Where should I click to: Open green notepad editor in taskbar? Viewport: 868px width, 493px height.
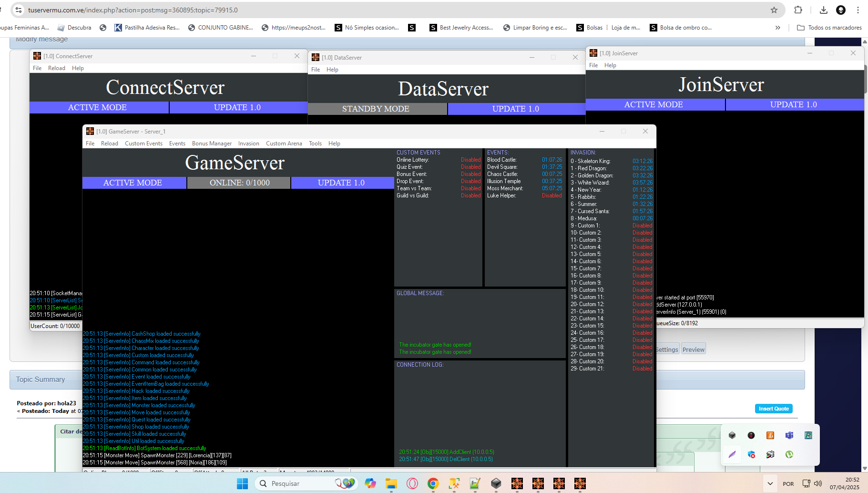[475, 483]
